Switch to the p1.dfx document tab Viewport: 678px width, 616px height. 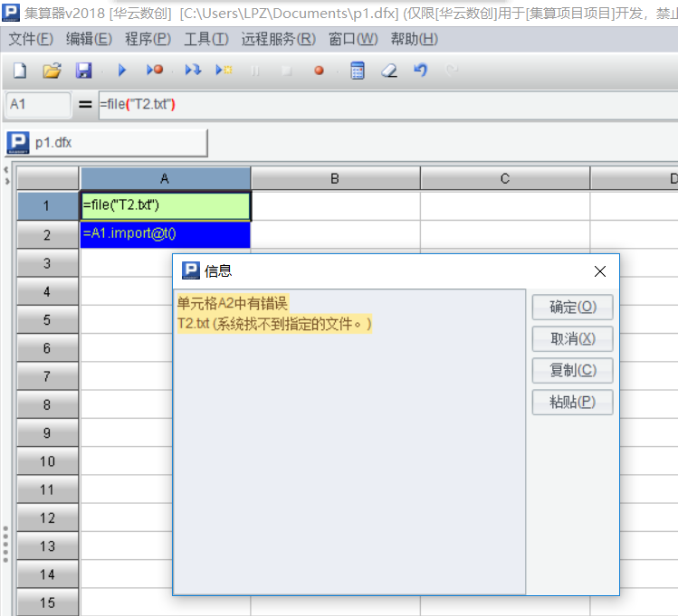(107, 143)
